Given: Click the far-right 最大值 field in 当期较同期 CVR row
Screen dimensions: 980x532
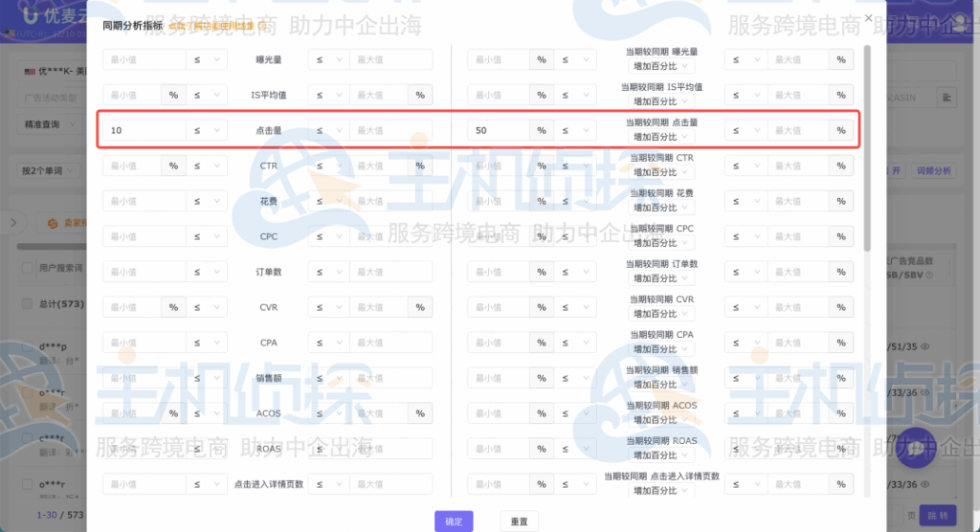Looking at the screenshot, I should coord(798,307).
